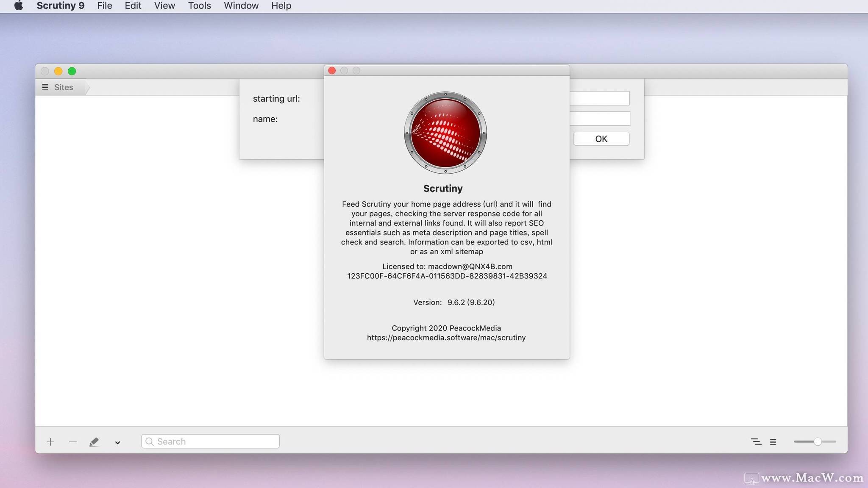Click the Scrutiny title in About window
This screenshot has height=488, width=868.
[443, 189]
